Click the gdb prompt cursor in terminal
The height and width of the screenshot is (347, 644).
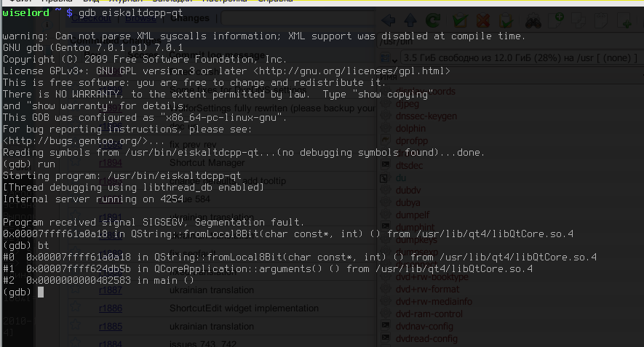(41, 292)
